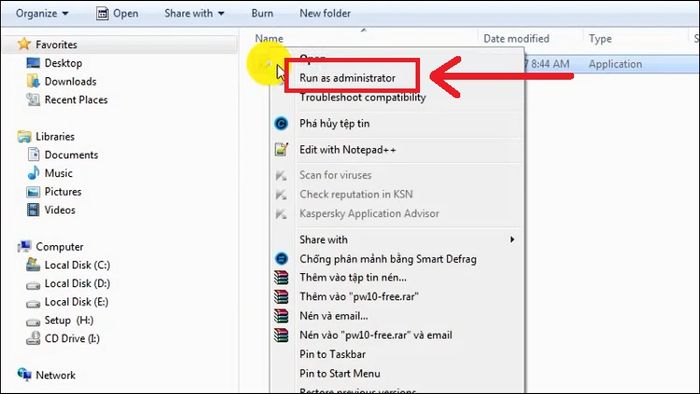The image size is (700, 394).
Task: Click the Music note icon
Action: coord(33,173)
